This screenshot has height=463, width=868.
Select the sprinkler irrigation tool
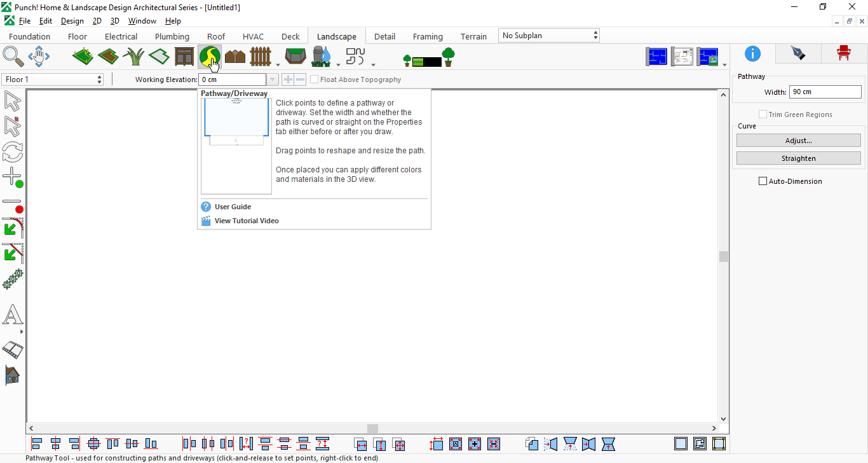(322, 57)
